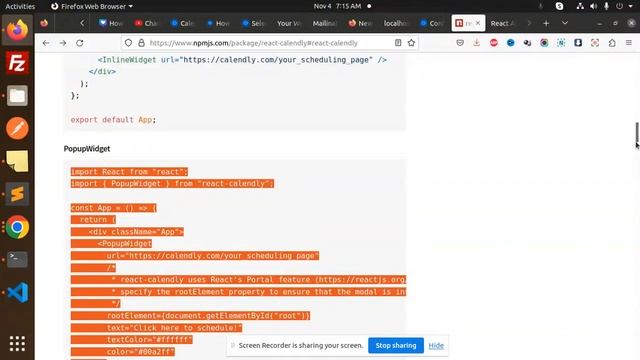This screenshot has width=640, height=360.
Task: Open the Firefox hamburger application menu
Action: [x=629, y=43]
